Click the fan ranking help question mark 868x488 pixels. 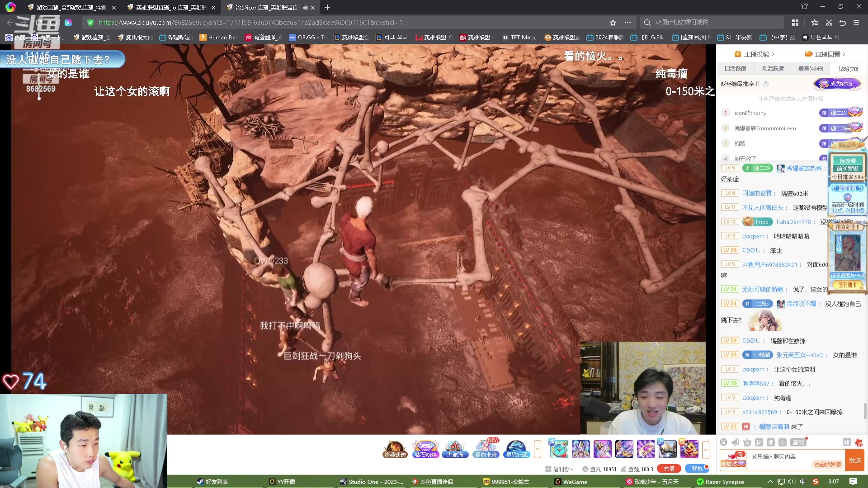pos(766,84)
